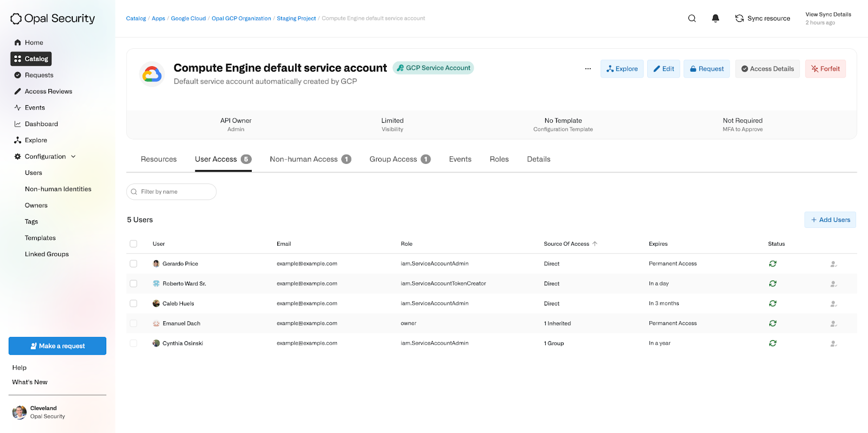The height and width of the screenshot is (433, 868).
Task: Click the Google Cloud logo icon
Action: tap(152, 74)
